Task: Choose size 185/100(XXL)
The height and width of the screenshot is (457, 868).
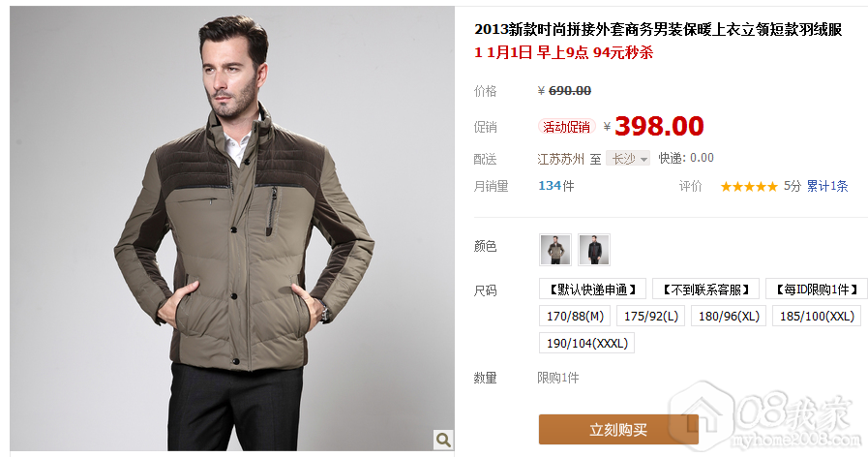Action: pyautogui.click(x=817, y=316)
